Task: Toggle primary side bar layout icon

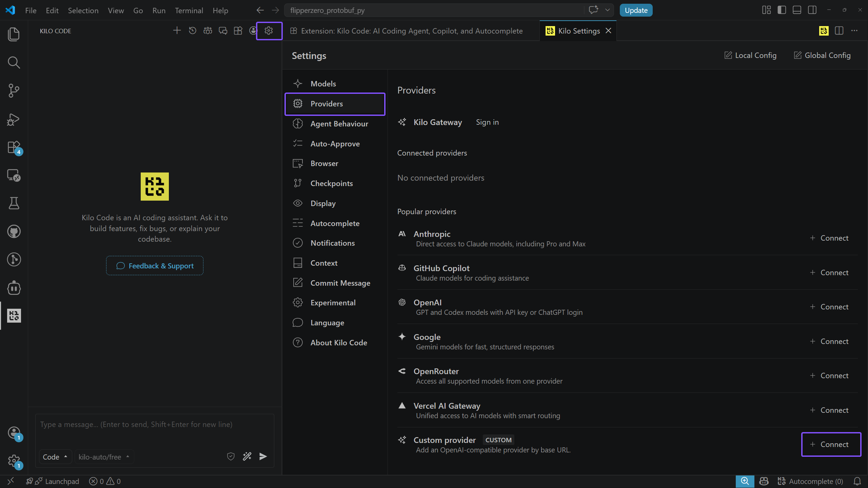Action: point(782,10)
